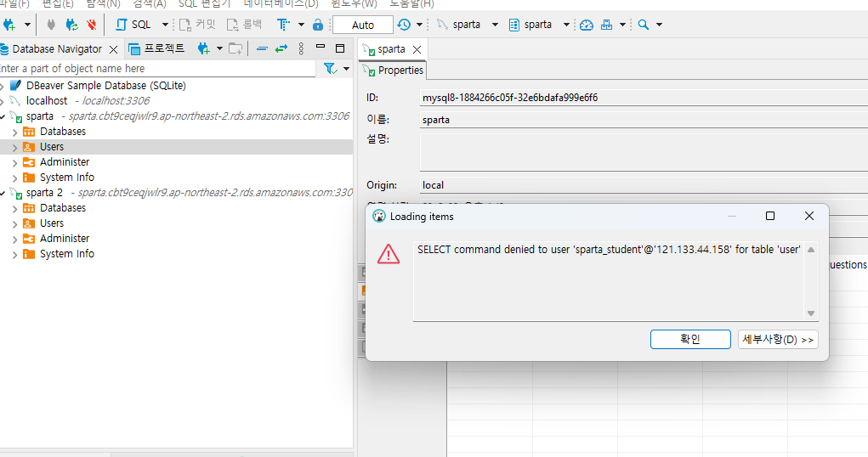Open the SQL button dropdown arrow
The height and width of the screenshot is (457, 868).
164,25
